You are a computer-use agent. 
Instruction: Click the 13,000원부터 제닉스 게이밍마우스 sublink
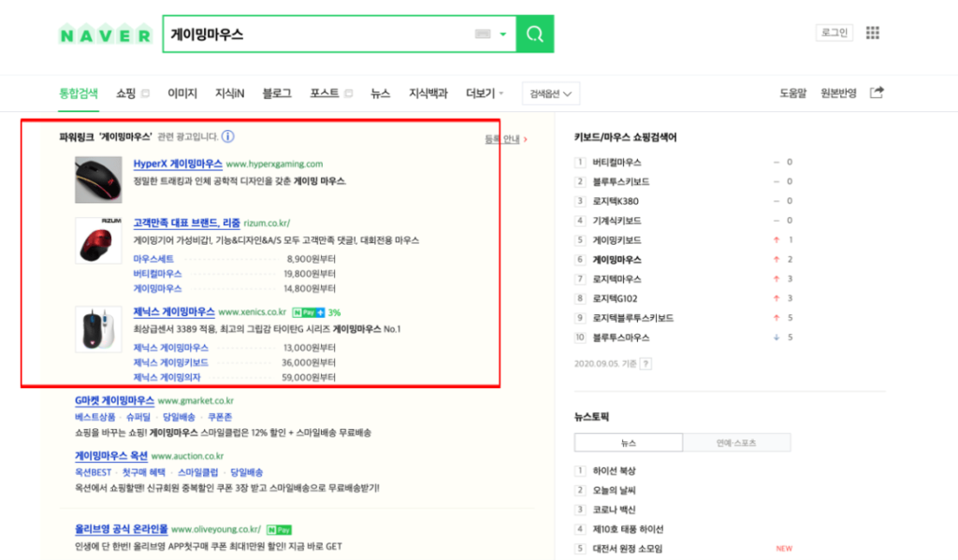[170, 348]
